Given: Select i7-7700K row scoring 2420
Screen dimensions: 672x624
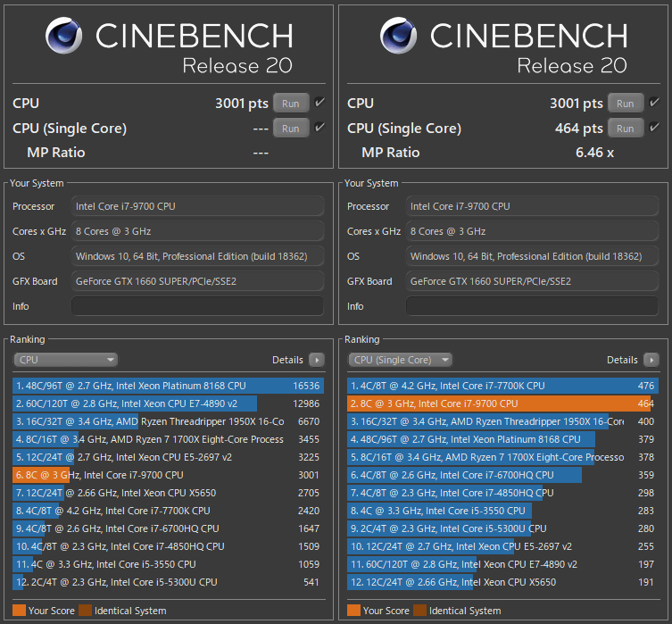Looking at the screenshot, I should pyautogui.click(x=168, y=511).
